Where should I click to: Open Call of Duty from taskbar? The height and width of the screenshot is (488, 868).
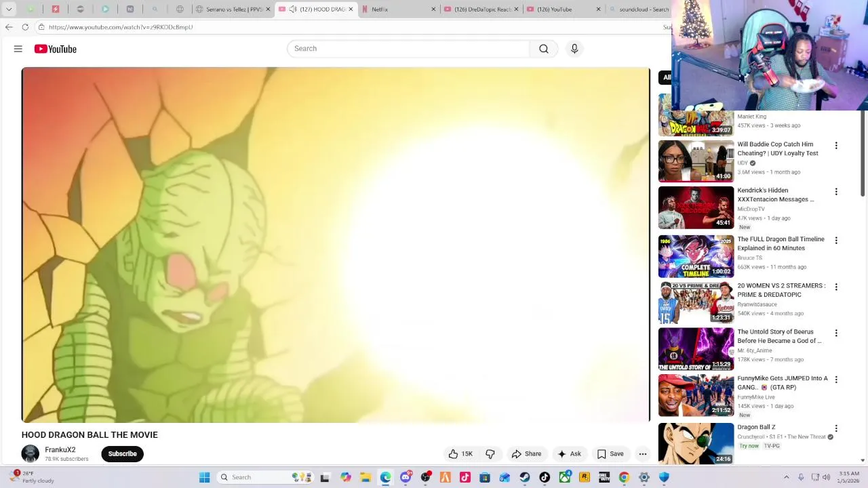(604, 477)
